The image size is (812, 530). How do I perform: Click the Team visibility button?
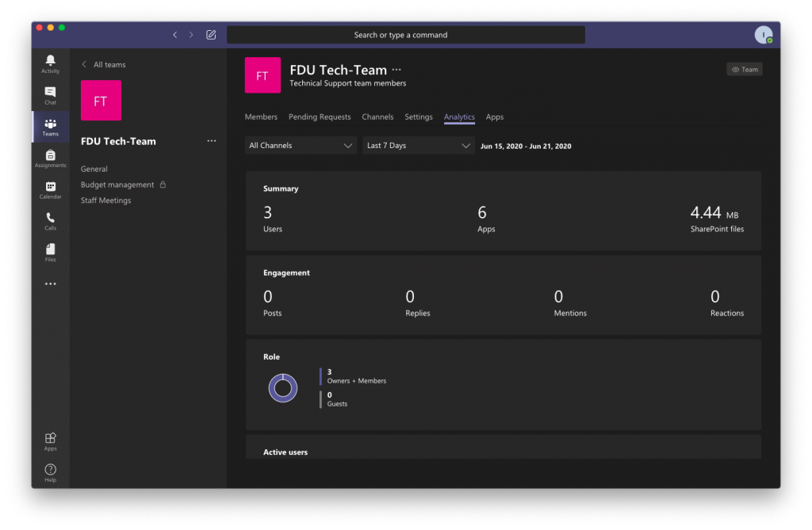click(x=745, y=70)
